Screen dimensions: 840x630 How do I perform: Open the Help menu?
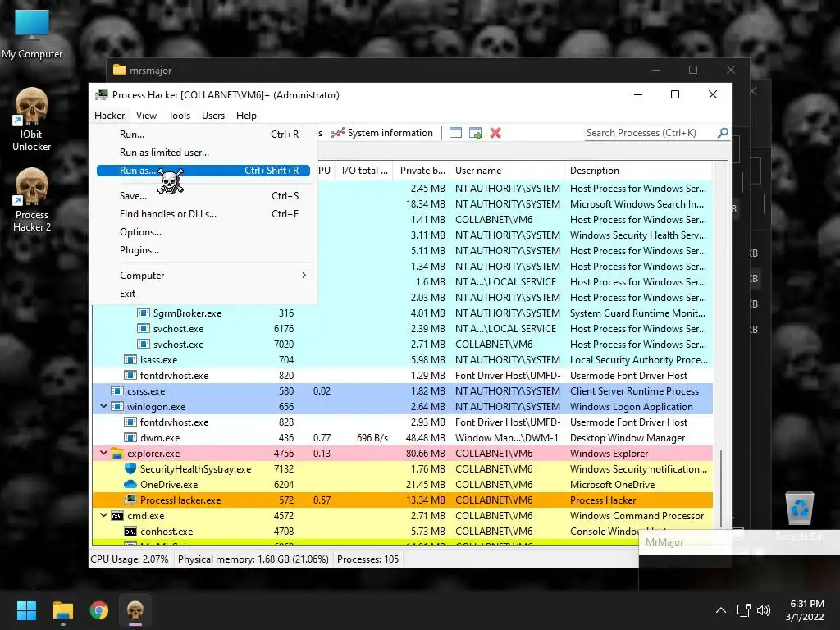pos(246,116)
